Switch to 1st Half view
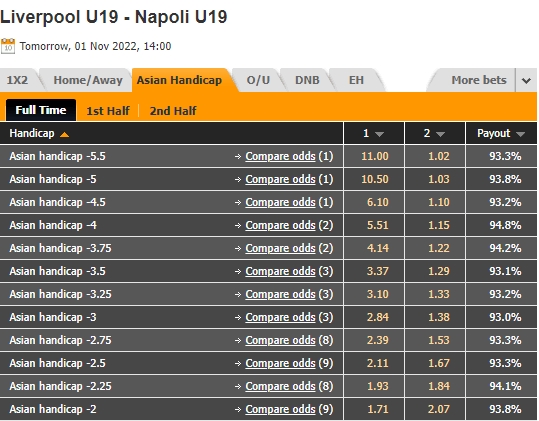Image resolution: width=539 pixels, height=421 pixels. (108, 111)
